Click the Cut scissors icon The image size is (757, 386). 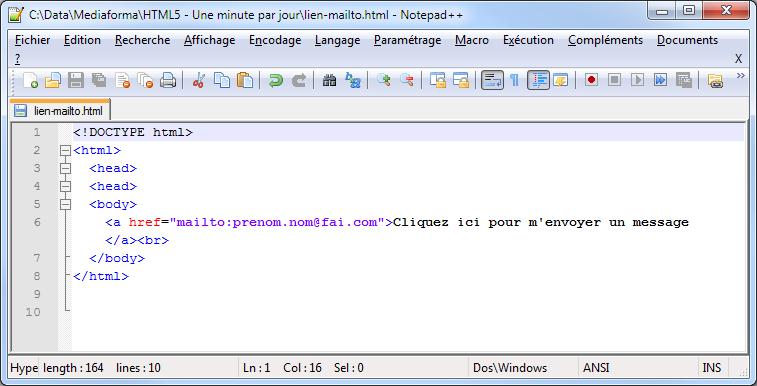[x=198, y=80]
